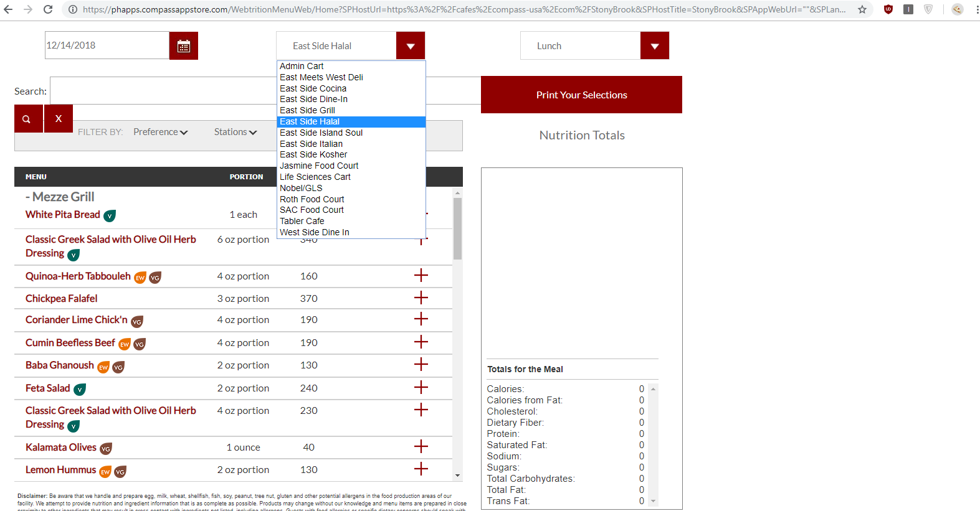Expand the Stations filter
This screenshot has width=980, height=511.
pos(235,132)
